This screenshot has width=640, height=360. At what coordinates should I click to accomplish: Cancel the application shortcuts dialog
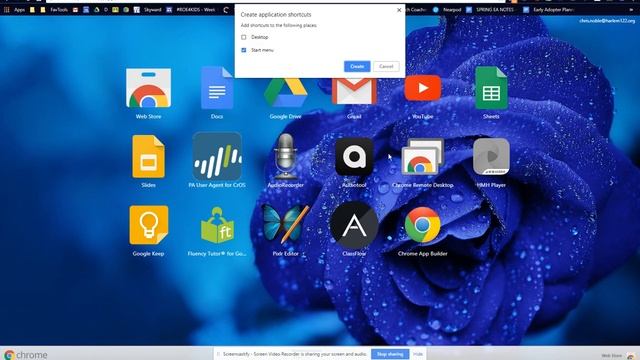[386, 66]
